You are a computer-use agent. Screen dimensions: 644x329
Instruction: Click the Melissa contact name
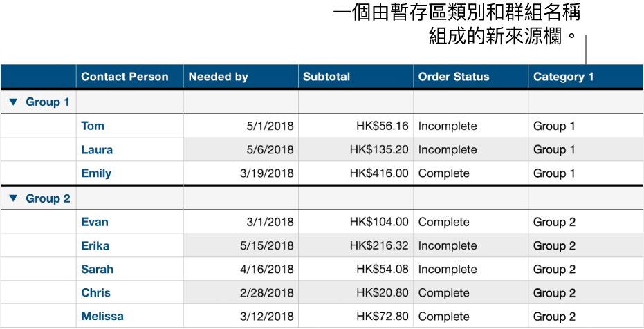pyautogui.click(x=102, y=317)
